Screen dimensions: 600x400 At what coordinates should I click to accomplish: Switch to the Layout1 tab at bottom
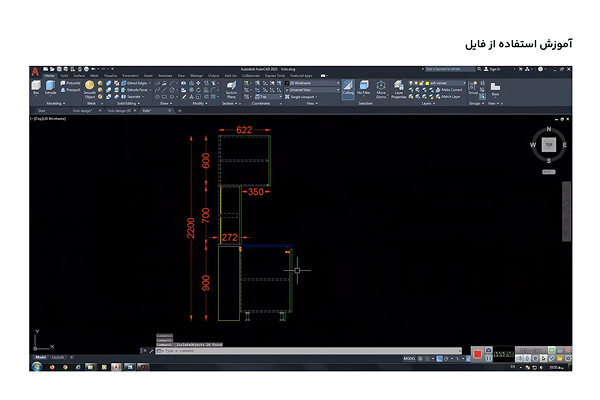[x=58, y=357]
